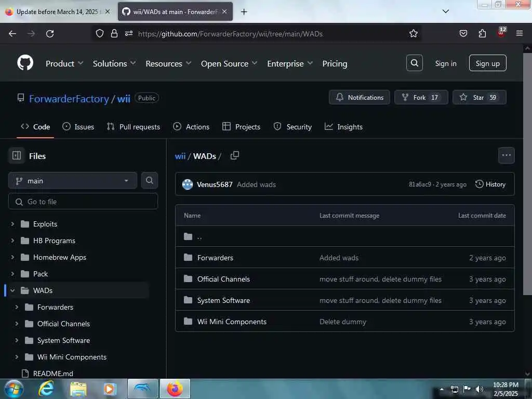Expand the Resources menu
Screen dimensions: 532x399
click(x=168, y=63)
